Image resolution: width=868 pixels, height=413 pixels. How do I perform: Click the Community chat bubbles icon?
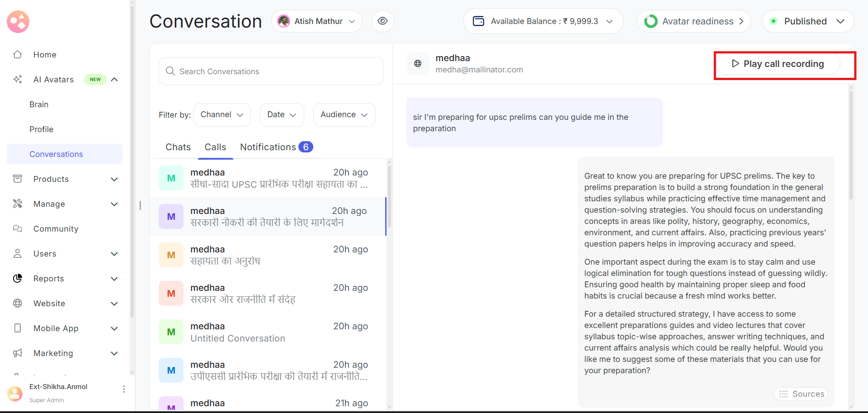18,229
